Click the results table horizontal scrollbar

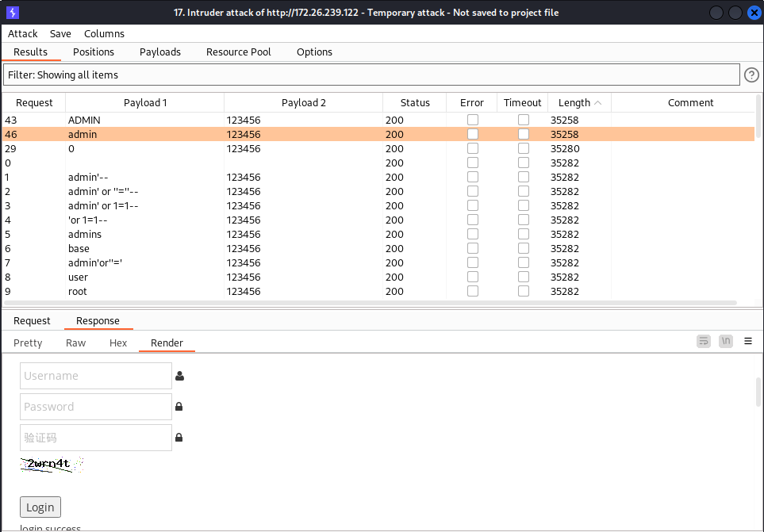pos(370,303)
